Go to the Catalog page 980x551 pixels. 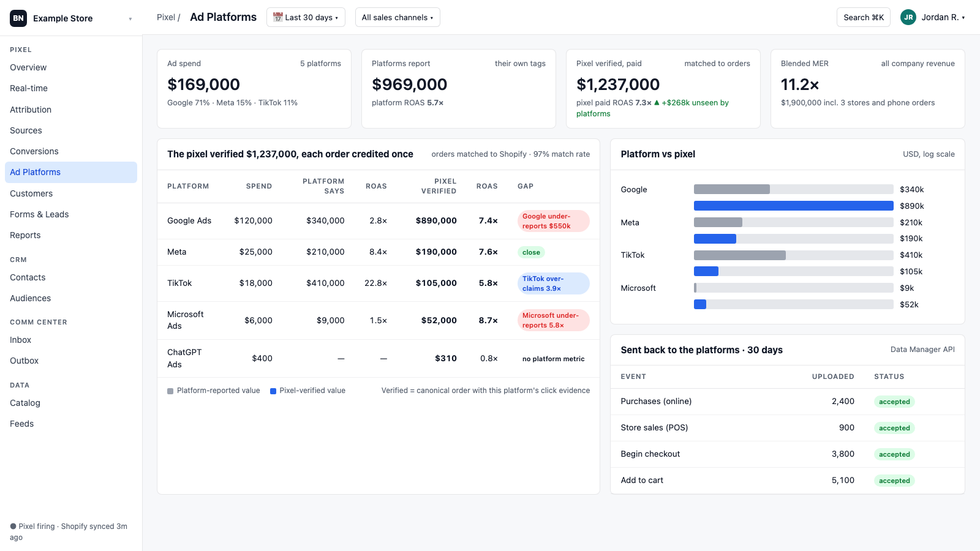click(71, 403)
